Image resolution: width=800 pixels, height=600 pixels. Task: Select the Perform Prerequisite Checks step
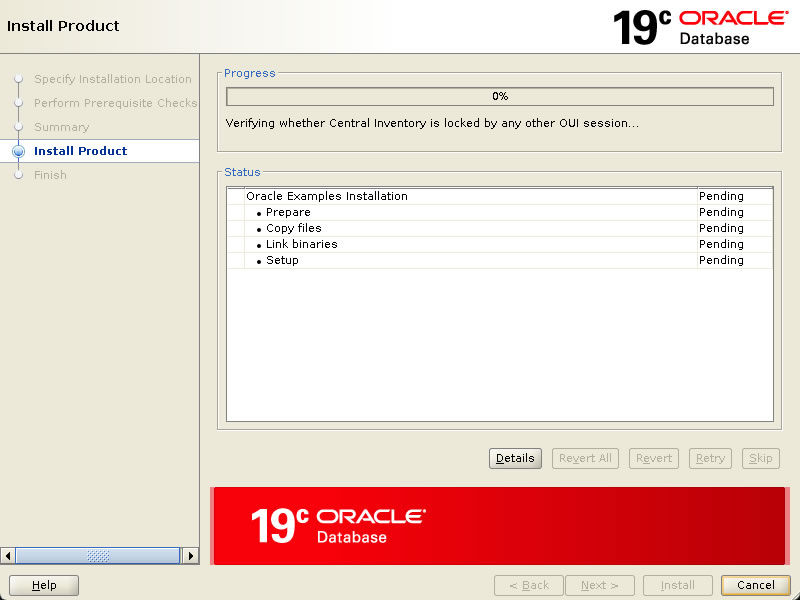coord(115,103)
